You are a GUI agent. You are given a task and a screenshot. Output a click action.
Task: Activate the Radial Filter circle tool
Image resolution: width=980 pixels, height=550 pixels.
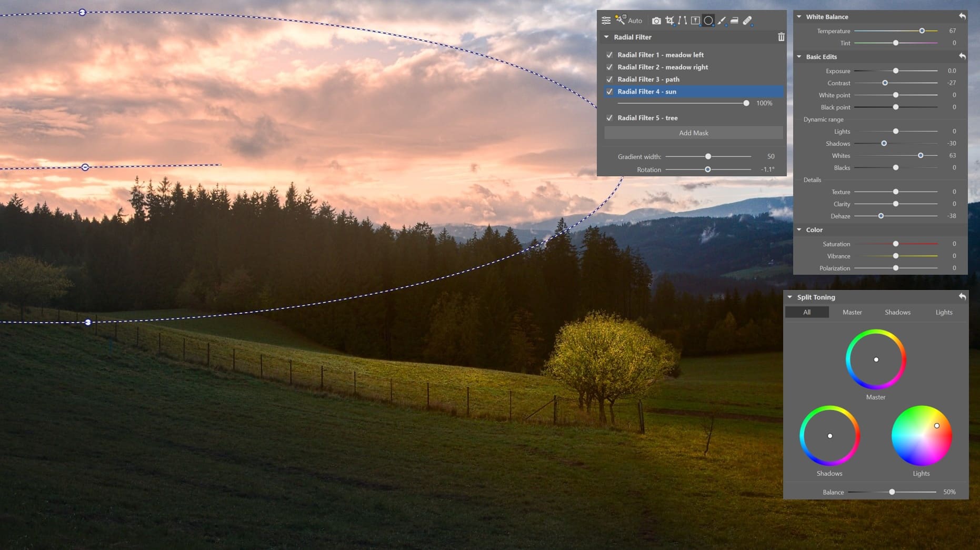coord(708,21)
